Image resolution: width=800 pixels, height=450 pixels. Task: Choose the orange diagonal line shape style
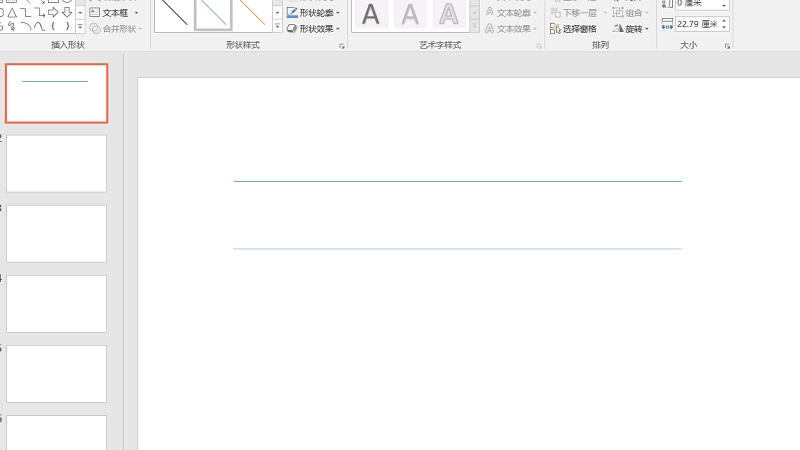click(251, 13)
